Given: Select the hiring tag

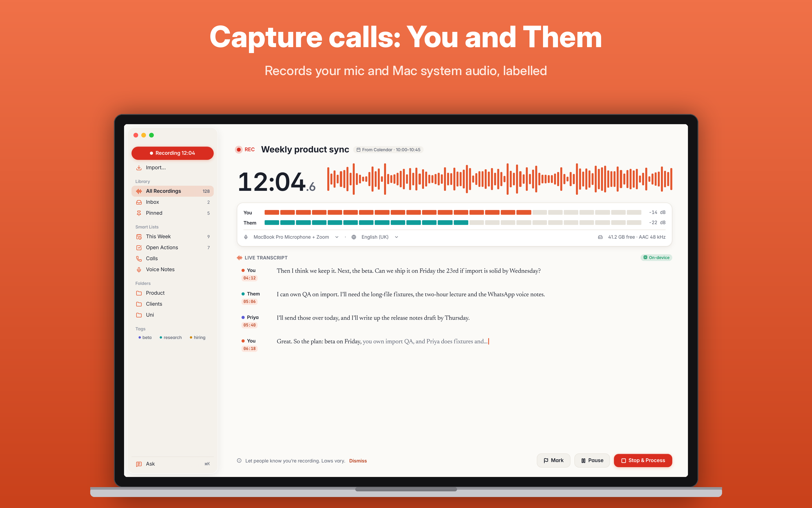Looking at the screenshot, I should point(198,338).
